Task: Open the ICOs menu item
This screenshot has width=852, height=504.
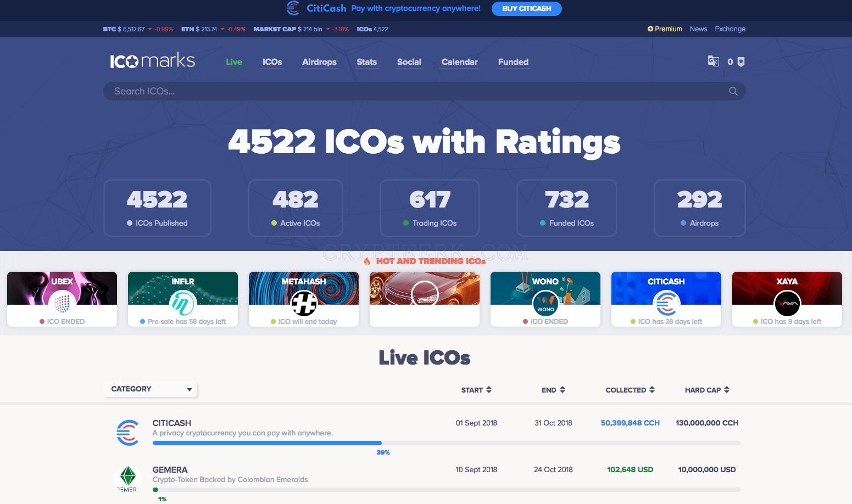Action: (272, 62)
